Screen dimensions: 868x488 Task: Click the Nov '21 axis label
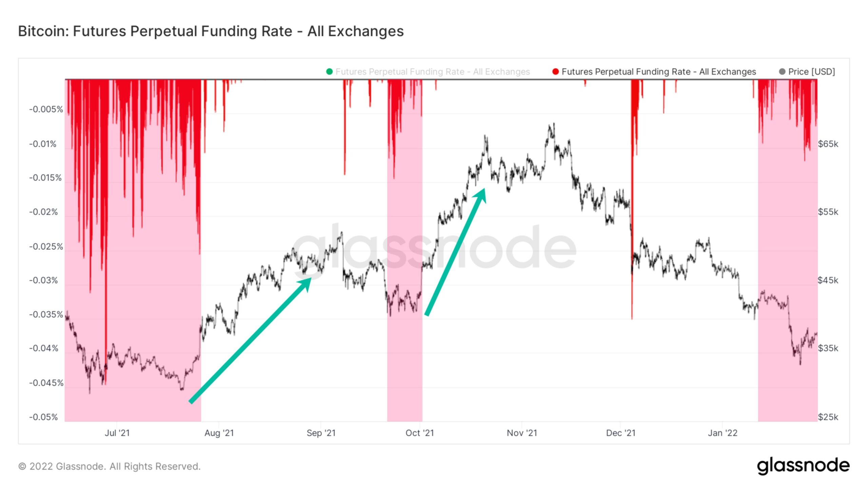coord(522,433)
